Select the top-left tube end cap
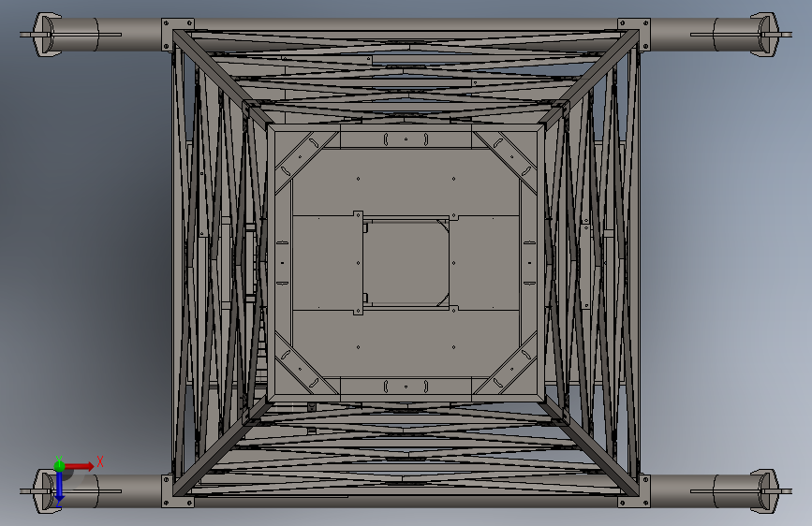 (43, 35)
